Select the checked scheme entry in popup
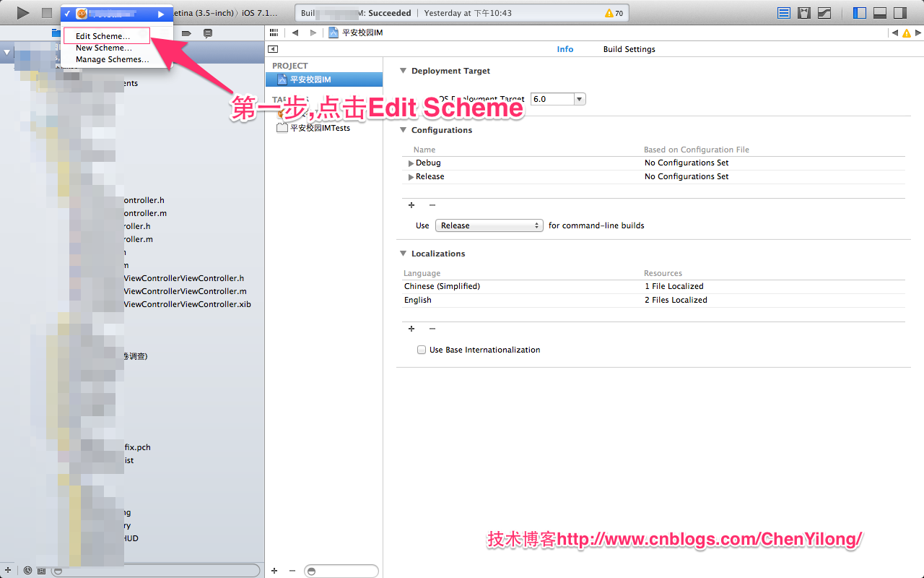Image resolution: width=924 pixels, height=578 pixels. point(117,14)
